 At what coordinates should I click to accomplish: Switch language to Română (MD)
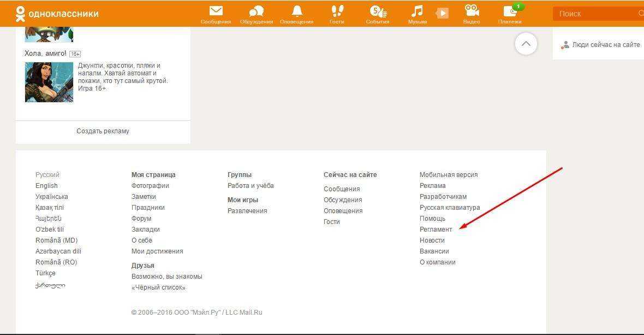pos(57,240)
